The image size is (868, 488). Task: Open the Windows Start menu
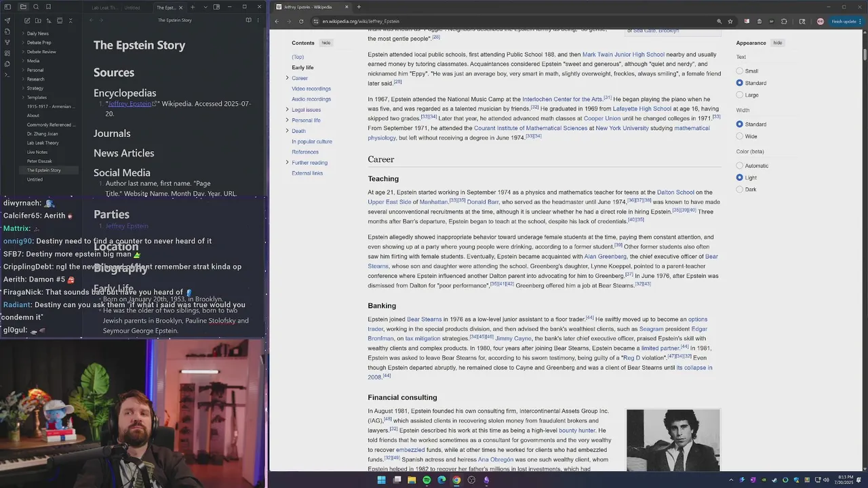tap(381, 480)
